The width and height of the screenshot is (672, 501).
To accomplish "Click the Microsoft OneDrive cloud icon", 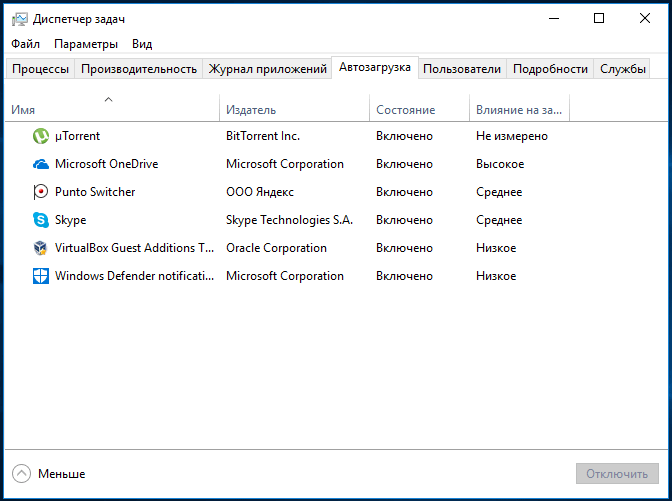I will [41, 164].
